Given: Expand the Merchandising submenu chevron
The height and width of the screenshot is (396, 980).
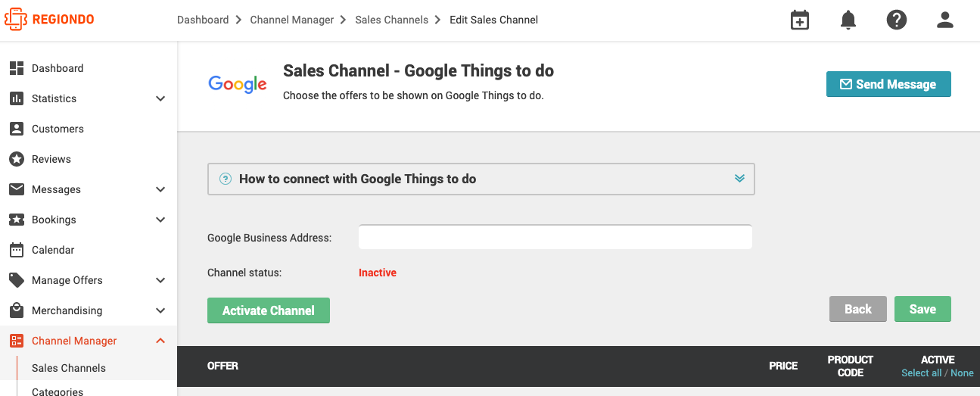Looking at the screenshot, I should tap(160, 310).
